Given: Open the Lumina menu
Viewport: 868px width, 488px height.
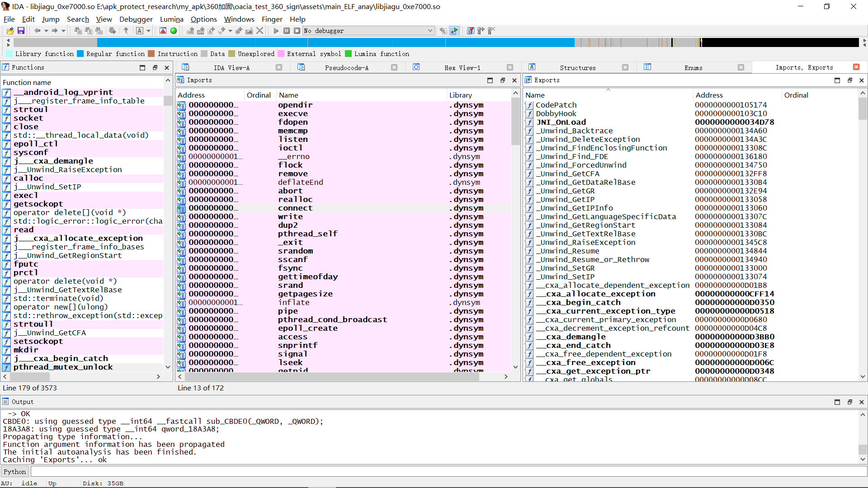Looking at the screenshot, I should [x=171, y=19].
